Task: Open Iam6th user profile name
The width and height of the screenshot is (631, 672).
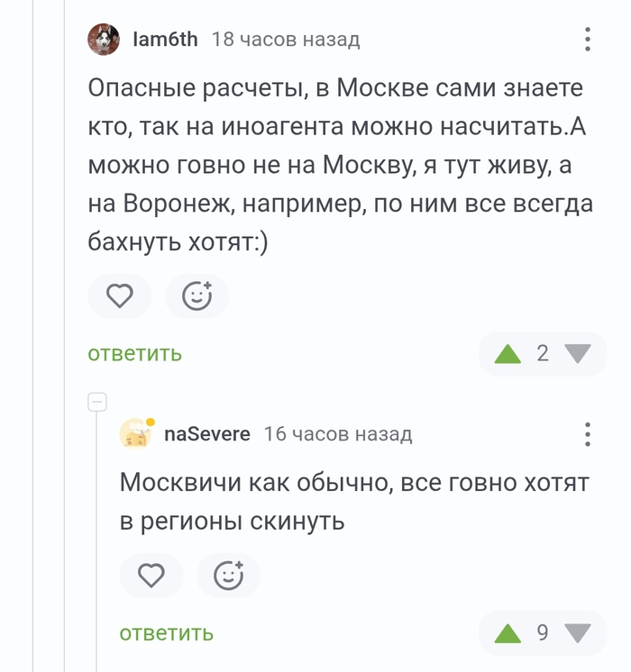Action: [x=164, y=40]
